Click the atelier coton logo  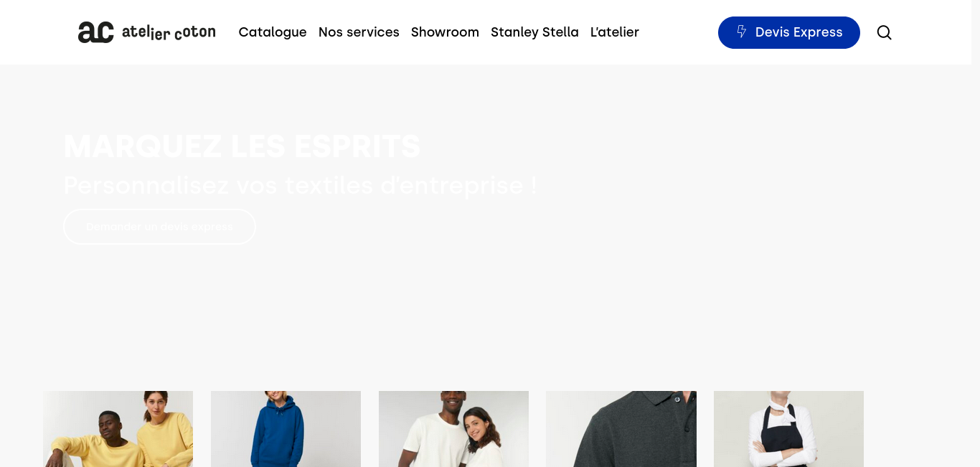[x=146, y=32]
